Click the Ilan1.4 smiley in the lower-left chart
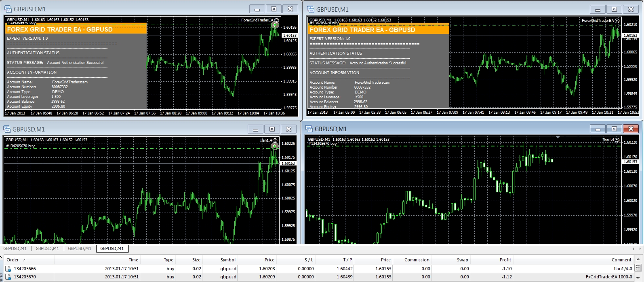Screen dimensions: 644x282 click(275, 140)
